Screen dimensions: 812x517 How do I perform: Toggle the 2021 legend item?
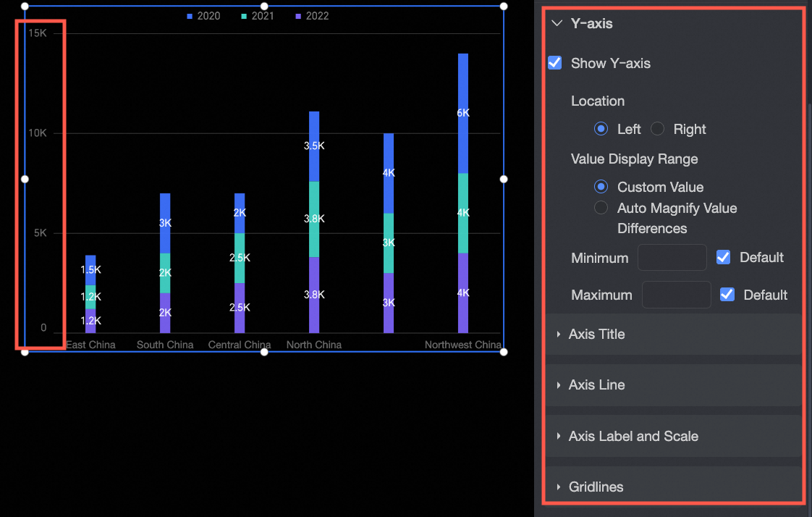pos(258,16)
